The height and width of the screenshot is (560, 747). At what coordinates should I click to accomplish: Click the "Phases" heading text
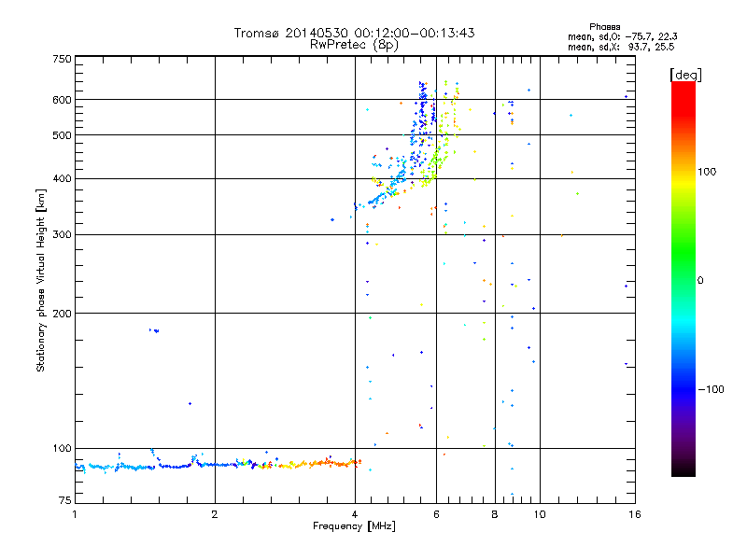tap(604, 27)
